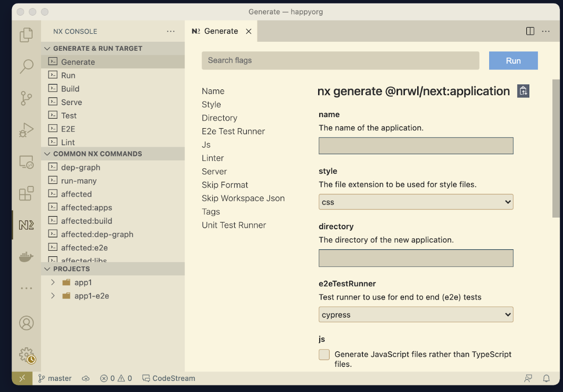Click the master branch in status bar

(55, 378)
